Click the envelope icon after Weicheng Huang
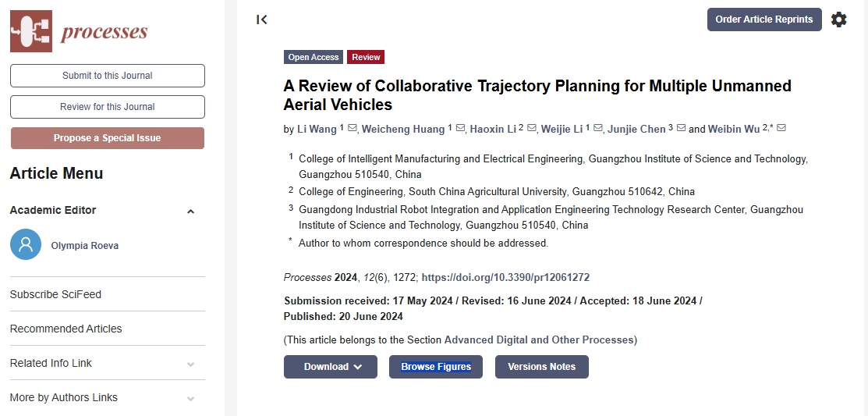The height and width of the screenshot is (416, 868). [460, 129]
